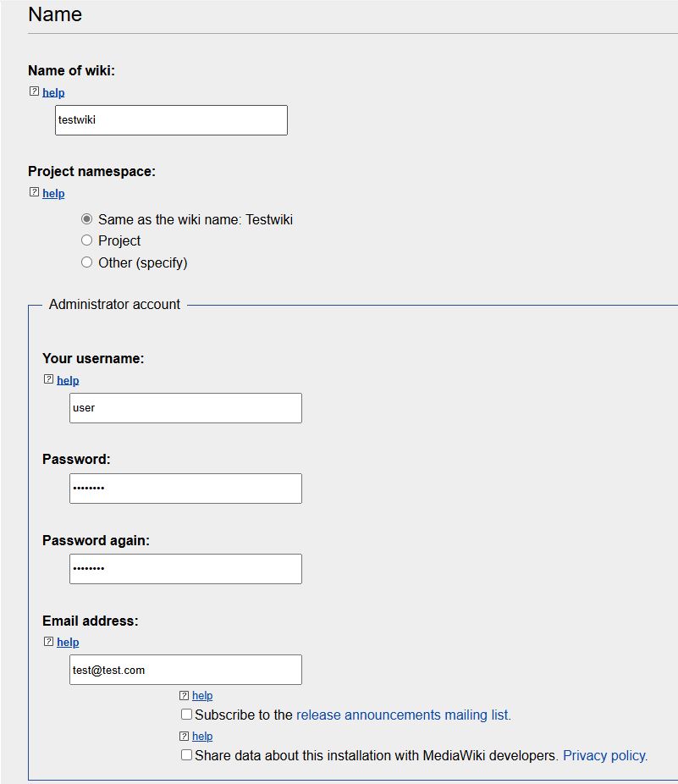Open help link for Name of wiki
Viewport: 678px width, 784px height.
53,92
